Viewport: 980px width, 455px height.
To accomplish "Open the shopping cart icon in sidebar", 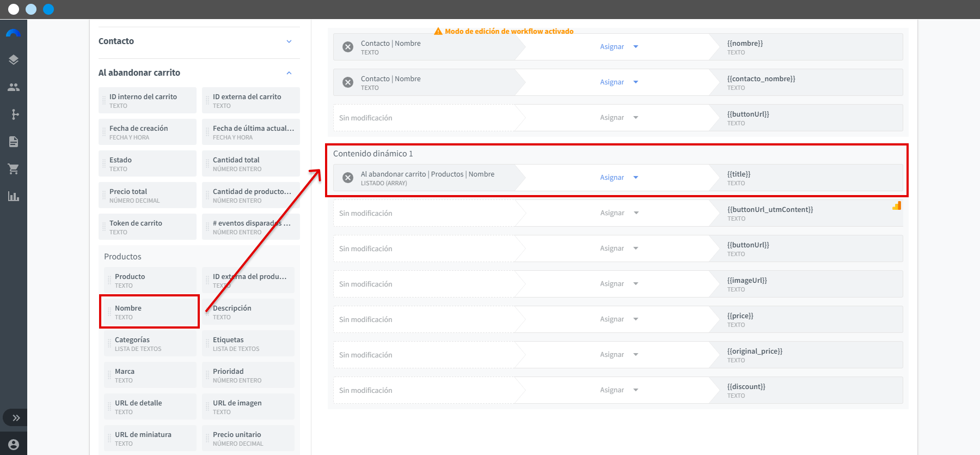I will tap(14, 169).
